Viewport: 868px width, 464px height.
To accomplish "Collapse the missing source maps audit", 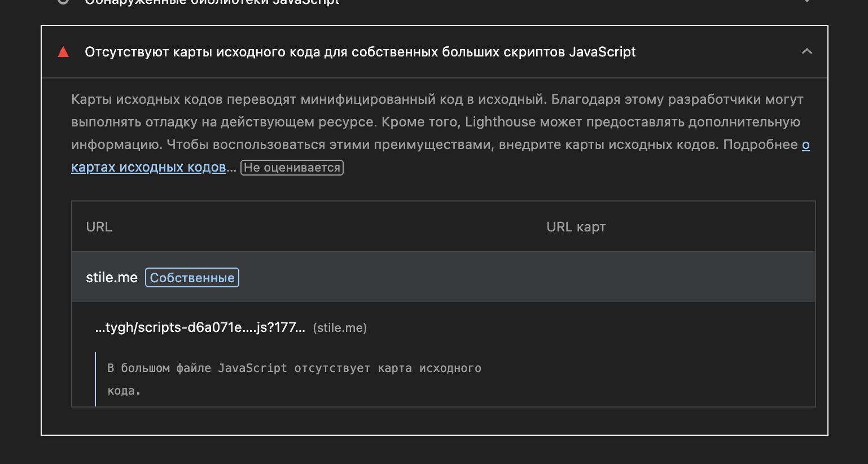I will coord(806,51).
